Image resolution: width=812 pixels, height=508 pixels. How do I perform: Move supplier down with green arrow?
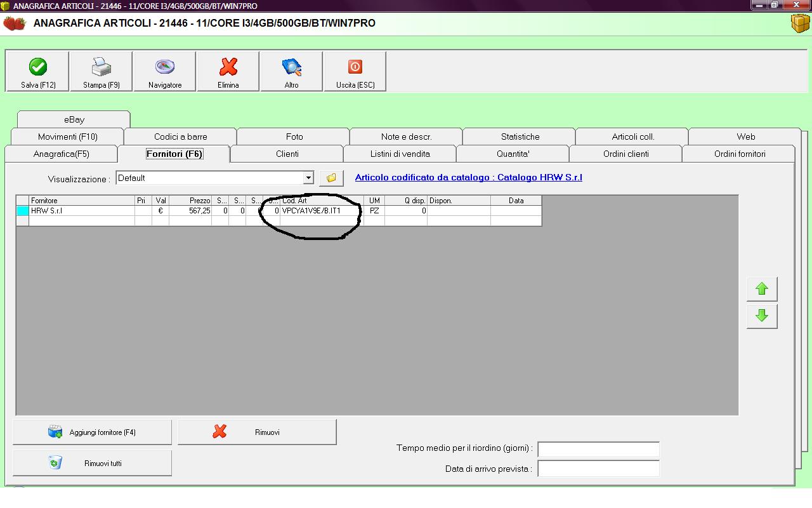tap(762, 316)
